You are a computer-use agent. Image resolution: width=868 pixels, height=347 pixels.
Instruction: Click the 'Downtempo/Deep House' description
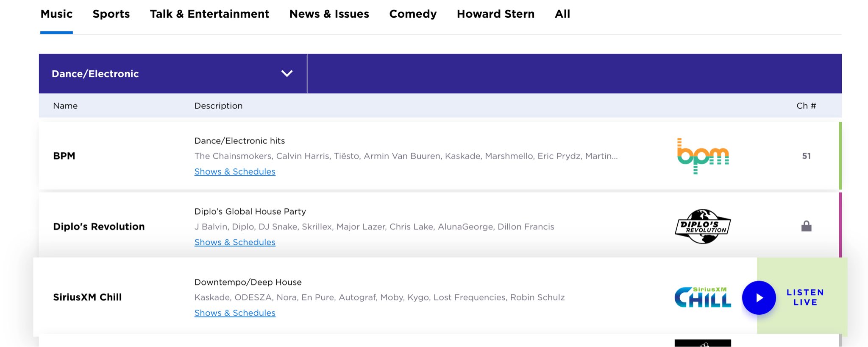pos(248,282)
